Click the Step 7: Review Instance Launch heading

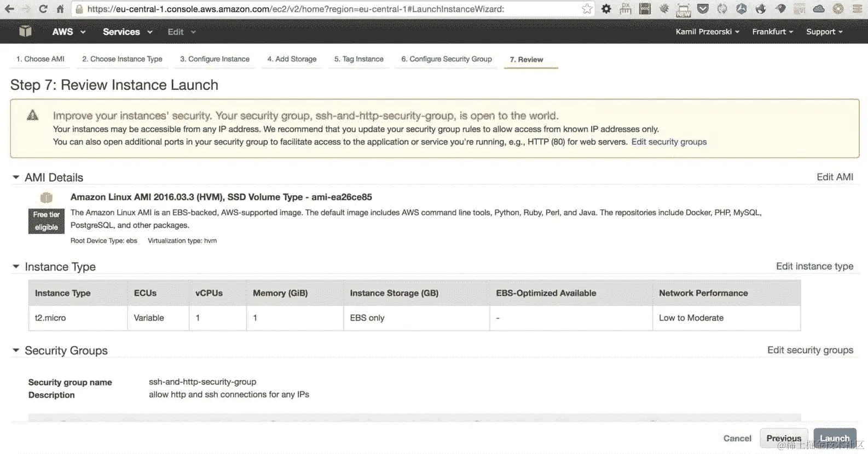[x=114, y=85]
